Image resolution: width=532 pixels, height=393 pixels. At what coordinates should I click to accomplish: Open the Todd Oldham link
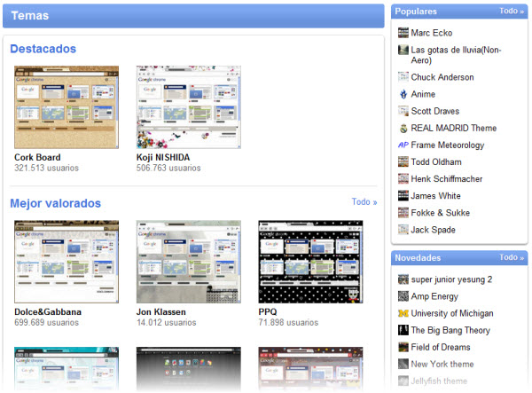pos(436,161)
